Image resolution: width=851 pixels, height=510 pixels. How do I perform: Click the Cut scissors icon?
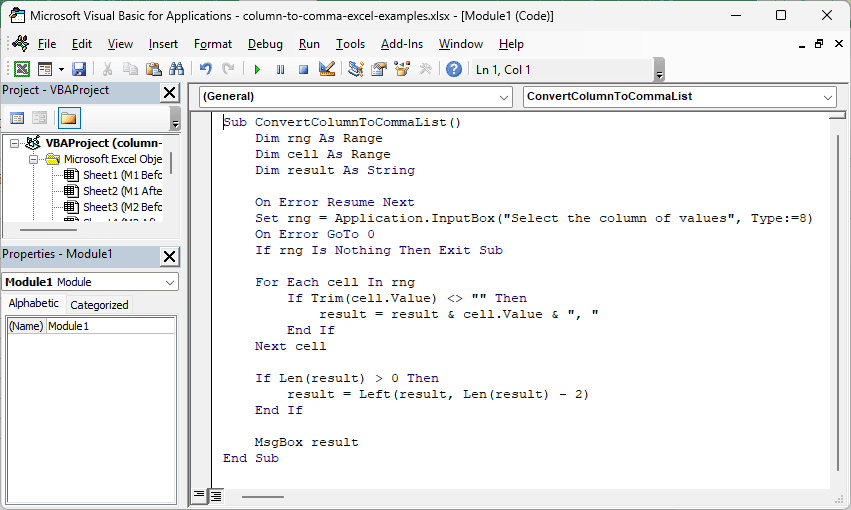point(107,69)
